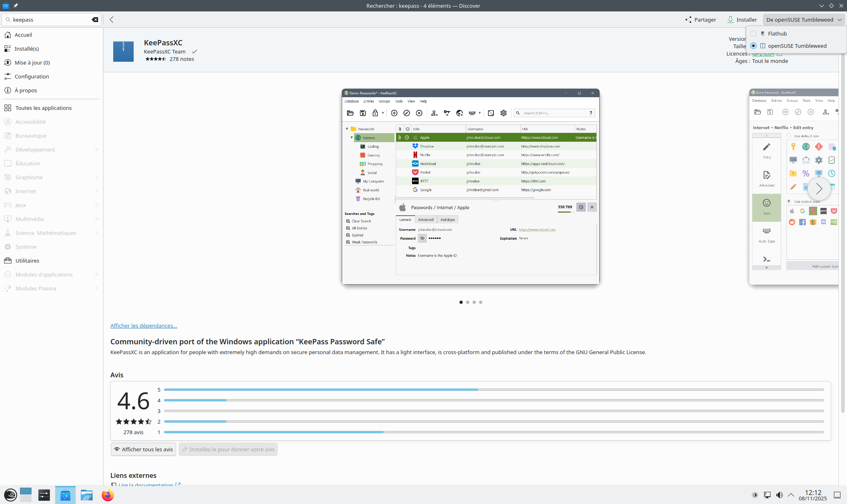
Task: Expand the Développement category arrow
Action: click(96, 149)
